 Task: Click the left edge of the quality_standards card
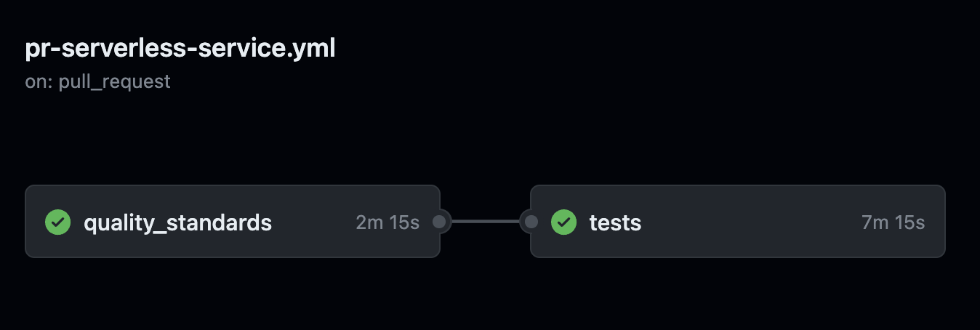[x=26, y=221]
